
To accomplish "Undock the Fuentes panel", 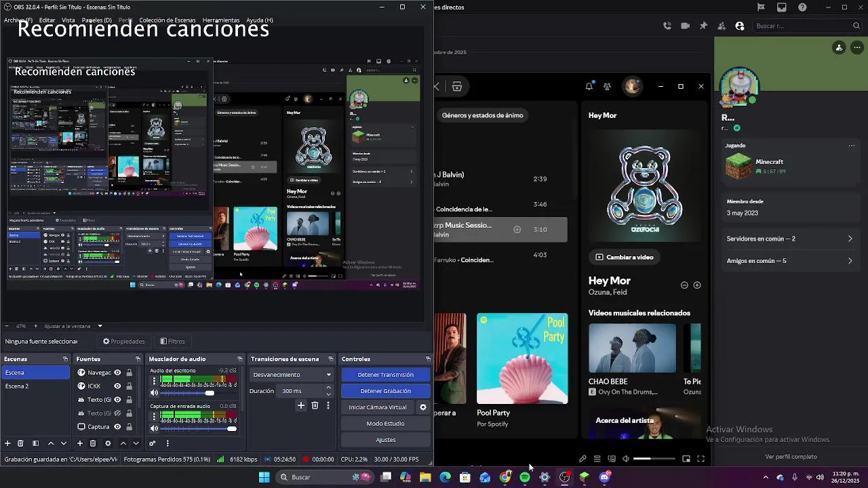I will (138, 359).
